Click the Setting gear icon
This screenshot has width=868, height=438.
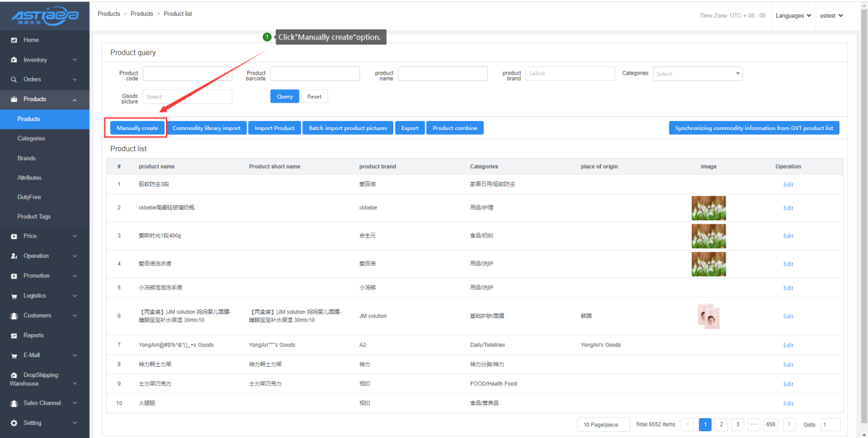click(14, 423)
